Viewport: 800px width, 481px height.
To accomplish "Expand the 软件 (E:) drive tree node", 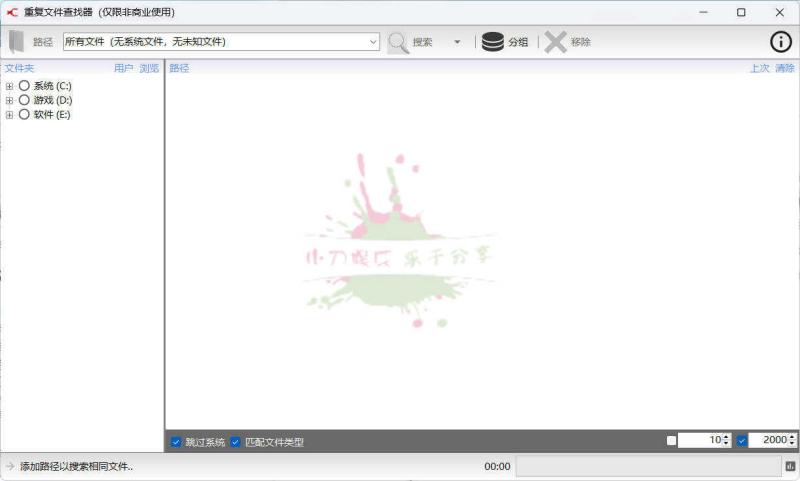I will click(x=9, y=115).
